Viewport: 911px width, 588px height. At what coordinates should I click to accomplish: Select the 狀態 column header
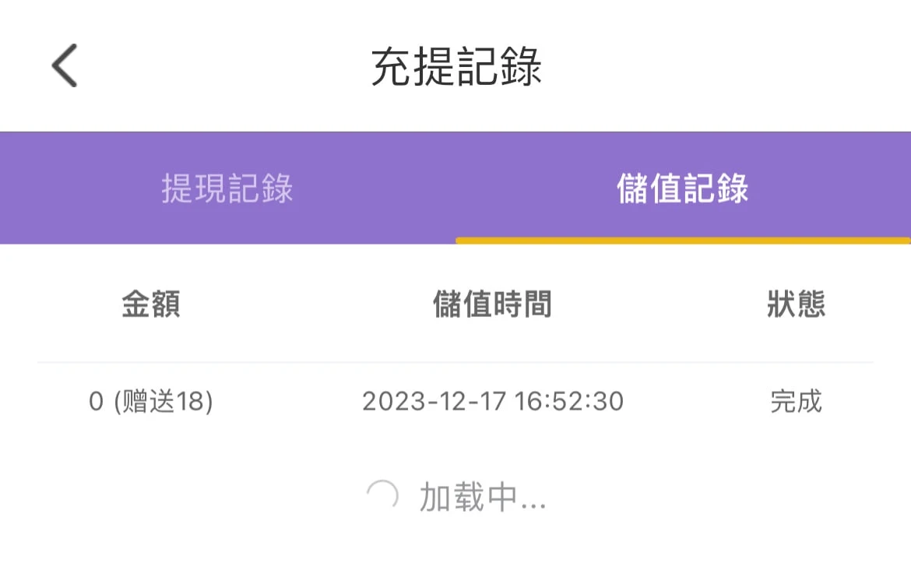(x=796, y=305)
